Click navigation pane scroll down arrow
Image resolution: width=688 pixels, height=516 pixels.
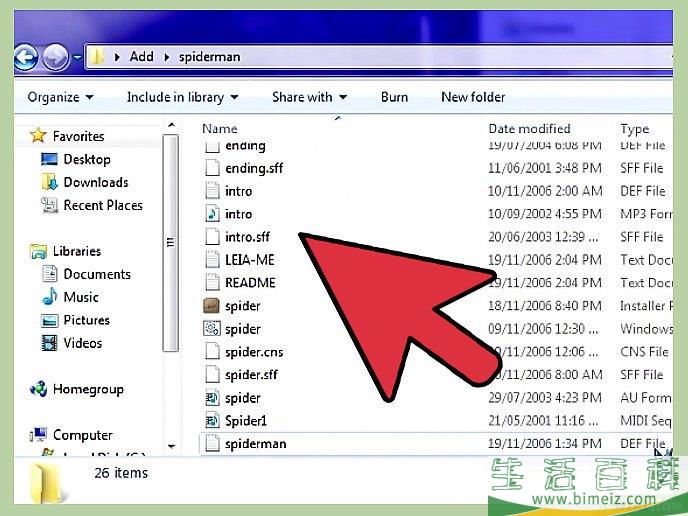[x=171, y=446]
